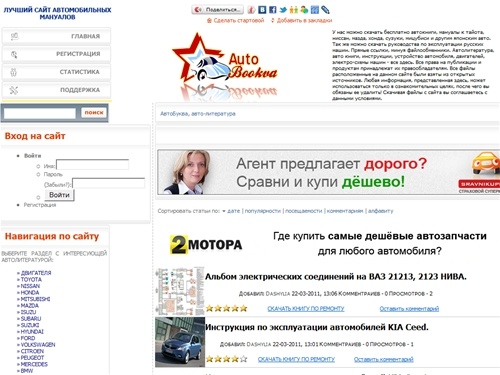This screenshot has height=375, width=500.
Task: Share page via Twitter bird icon
Action: click(x=283, y=10)
